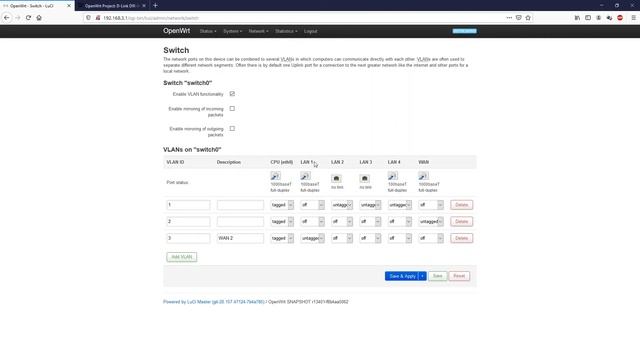This screenshot has height=360, width=640.
Task: Open a new browser tab
Action: (x=155, y=6)
